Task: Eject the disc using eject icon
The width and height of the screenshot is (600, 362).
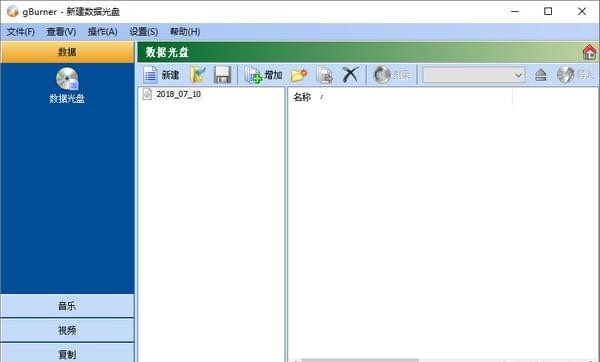Action: coord(540,75)
